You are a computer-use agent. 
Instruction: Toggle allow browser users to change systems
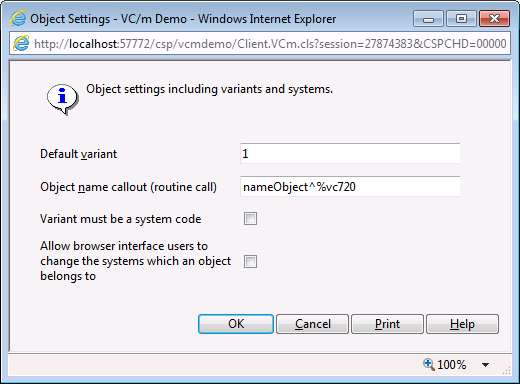point(250,261)
